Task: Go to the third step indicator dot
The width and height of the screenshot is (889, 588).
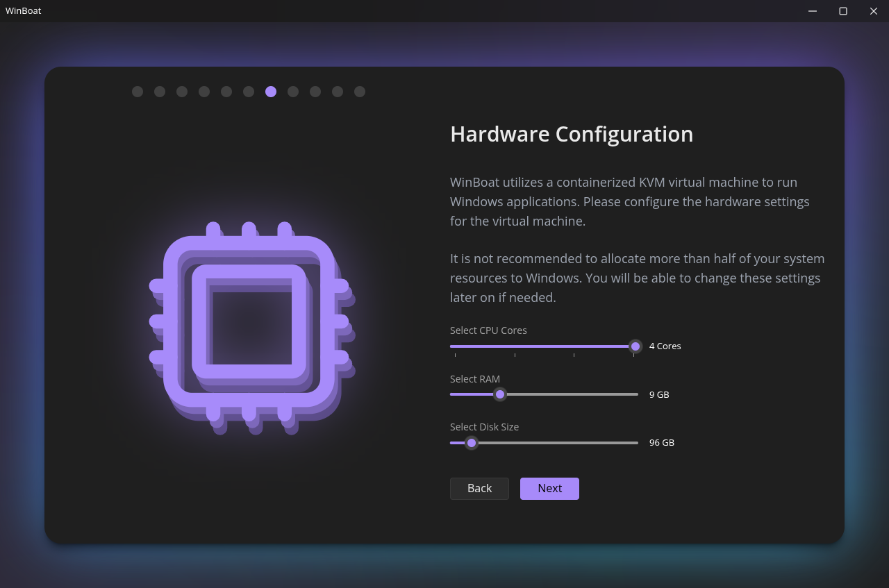Action: click(182, 92)
